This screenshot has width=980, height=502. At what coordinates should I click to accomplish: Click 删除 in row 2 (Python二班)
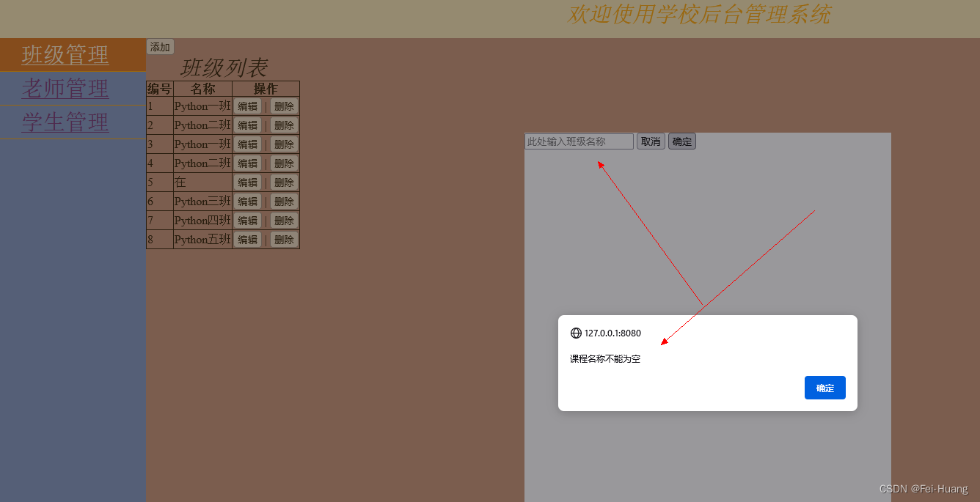pos(284,125)
